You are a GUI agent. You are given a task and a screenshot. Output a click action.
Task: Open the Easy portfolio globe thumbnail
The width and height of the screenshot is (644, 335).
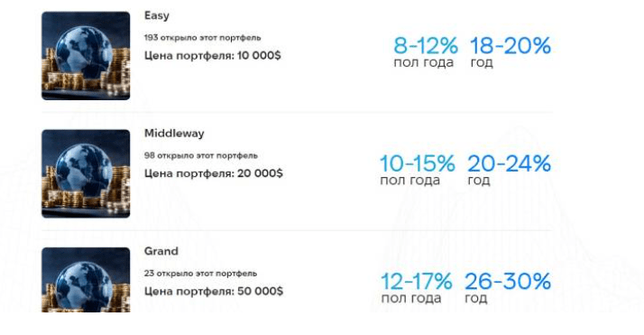pos(86,56)
